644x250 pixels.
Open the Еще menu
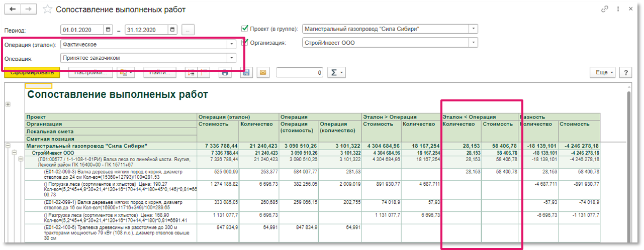click(x=602, y=73)
